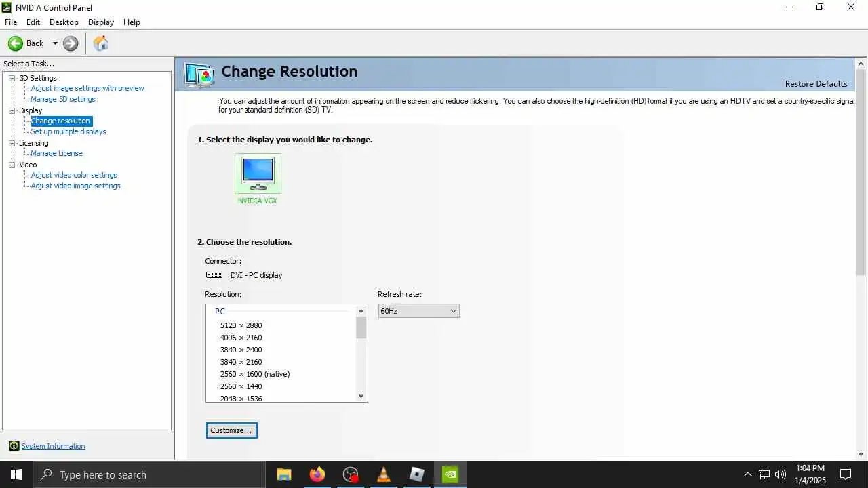
Task: Click NVIDIA Control Panel taskbar icon
Action: coord(450,474)
